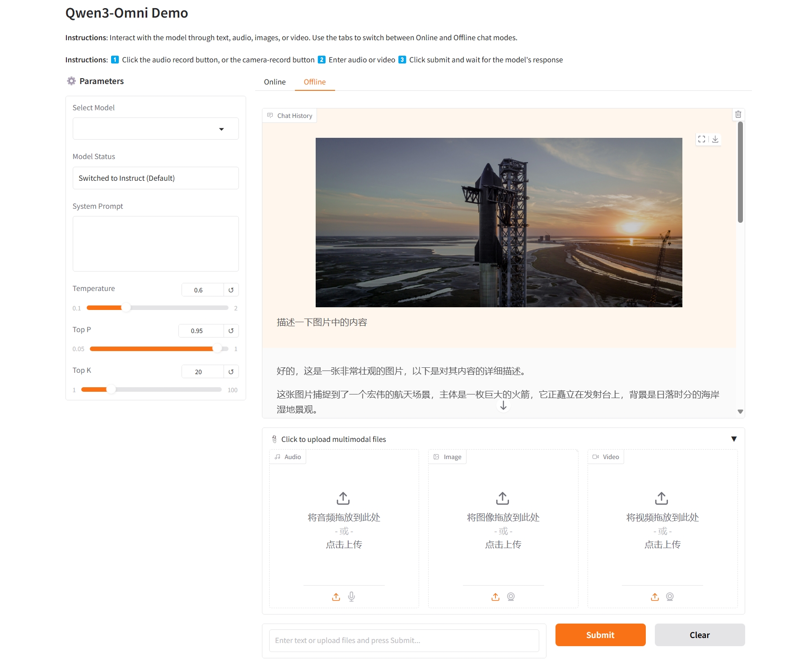
Task: Select the Offline tab
Action: 314,82
